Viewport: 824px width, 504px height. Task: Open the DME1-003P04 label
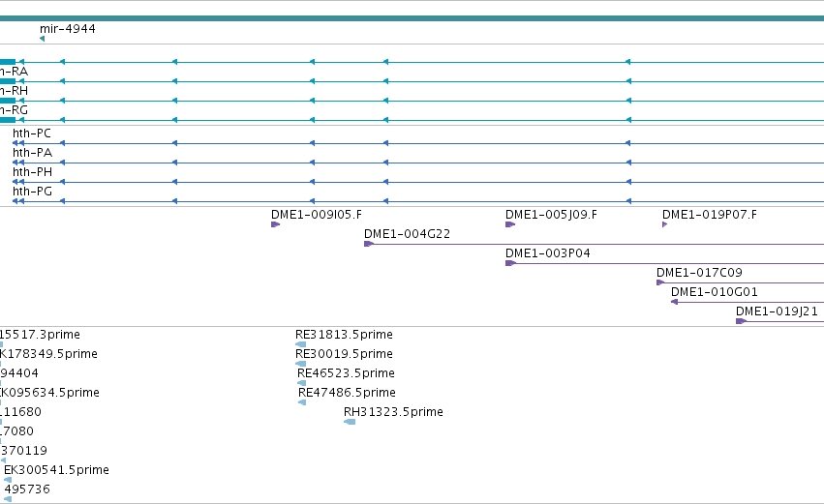click(548, 253)
